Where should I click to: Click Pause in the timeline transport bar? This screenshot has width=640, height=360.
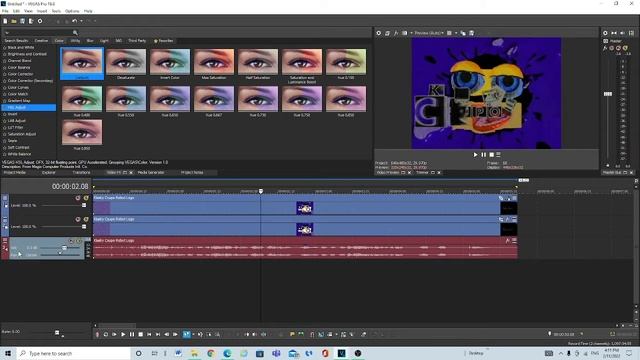coord(131,334)
